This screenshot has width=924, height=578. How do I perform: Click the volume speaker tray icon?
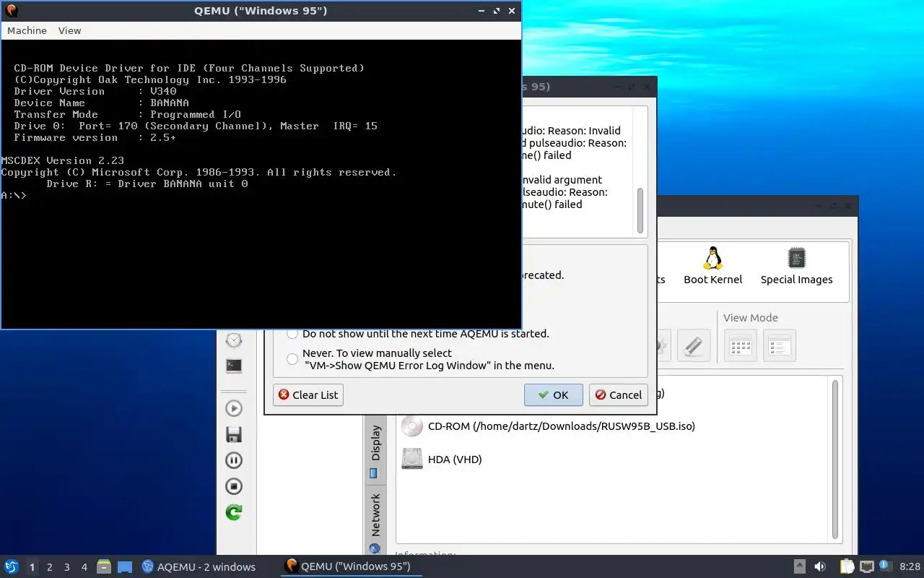point(820,566)
